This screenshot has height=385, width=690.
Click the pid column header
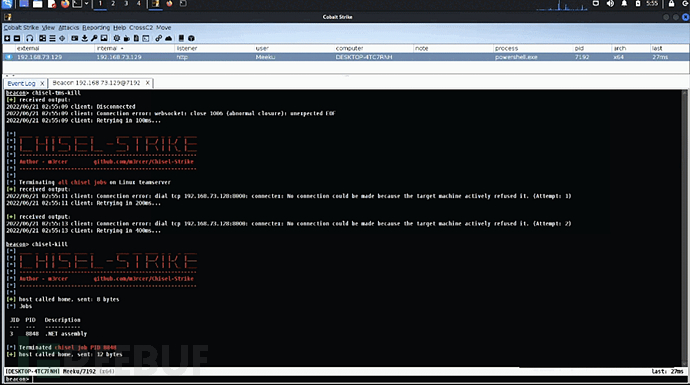click(592, 48)
